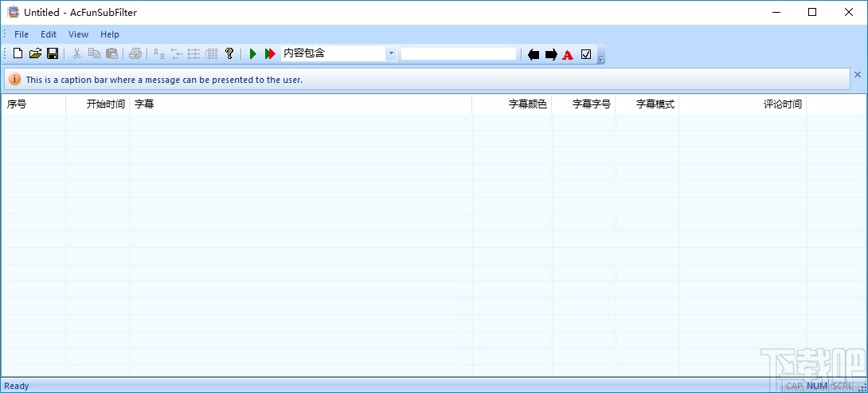The image size is (868, 393).
Task: Open About via question mark icon
Action: click(229, 53)
